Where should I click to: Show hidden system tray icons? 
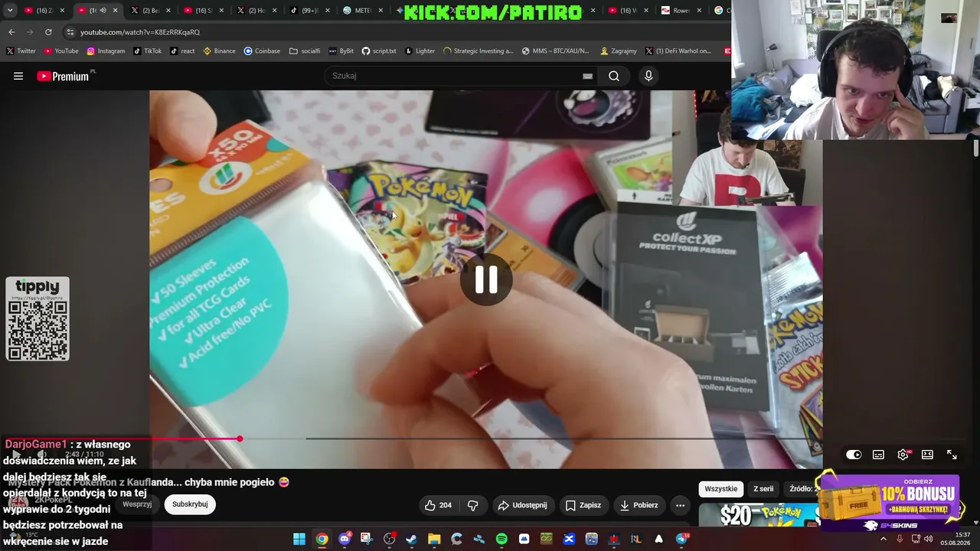(x=883, y=539)
